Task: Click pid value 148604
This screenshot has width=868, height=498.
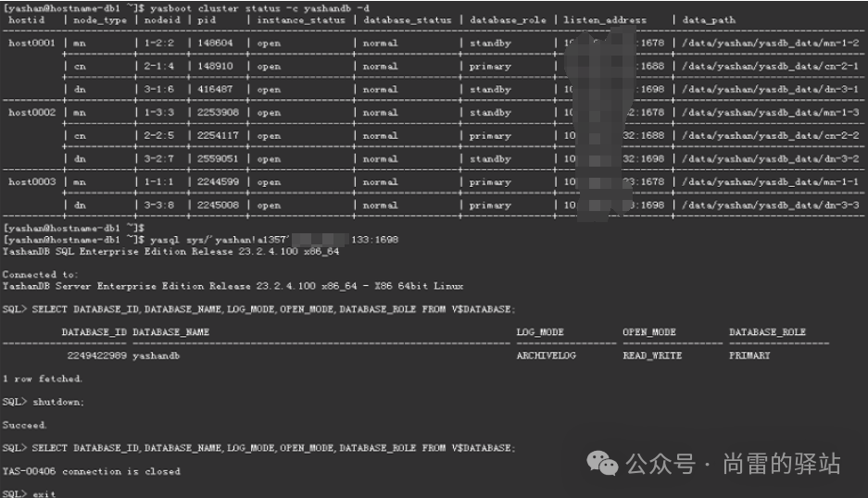Action: tap(215, 44)
